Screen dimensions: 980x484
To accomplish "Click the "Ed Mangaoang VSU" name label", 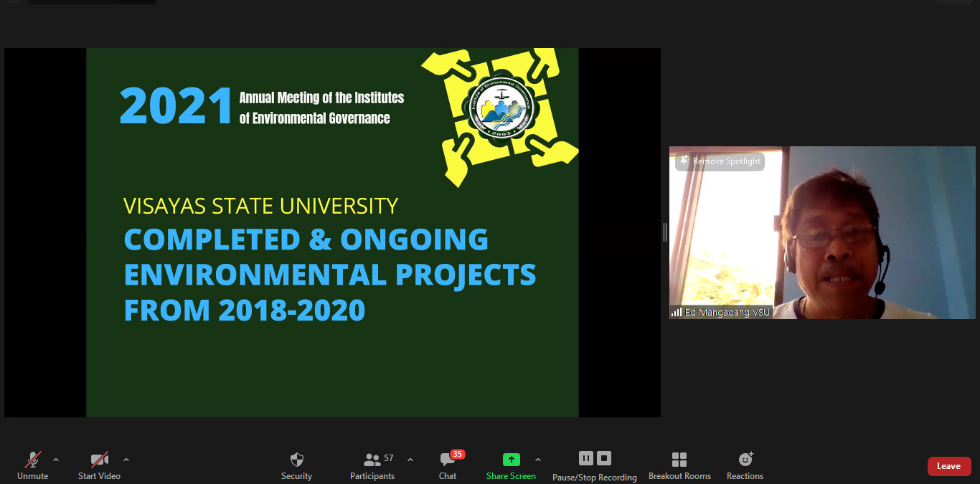I will (x=727, y=313).
